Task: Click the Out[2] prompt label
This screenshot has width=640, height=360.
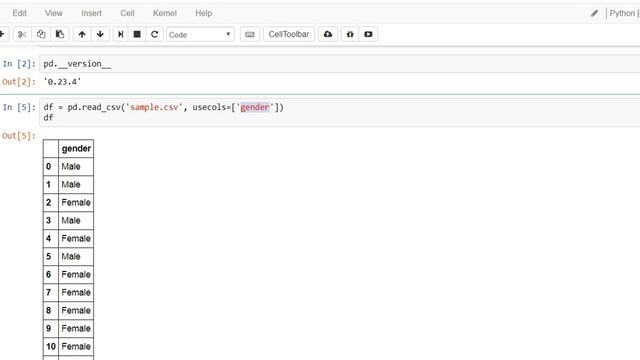Action: 19,82
